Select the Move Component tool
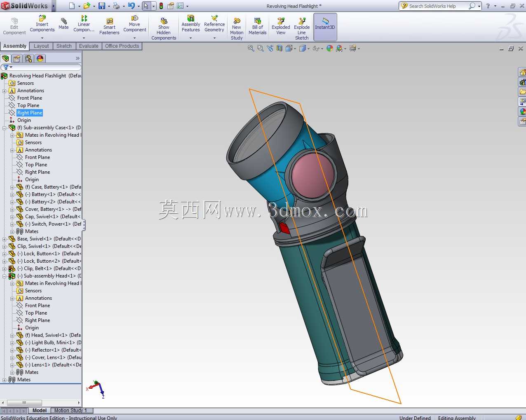Viewport: 526px width, 420px height. pyautogui.click(x=134, y=24)
